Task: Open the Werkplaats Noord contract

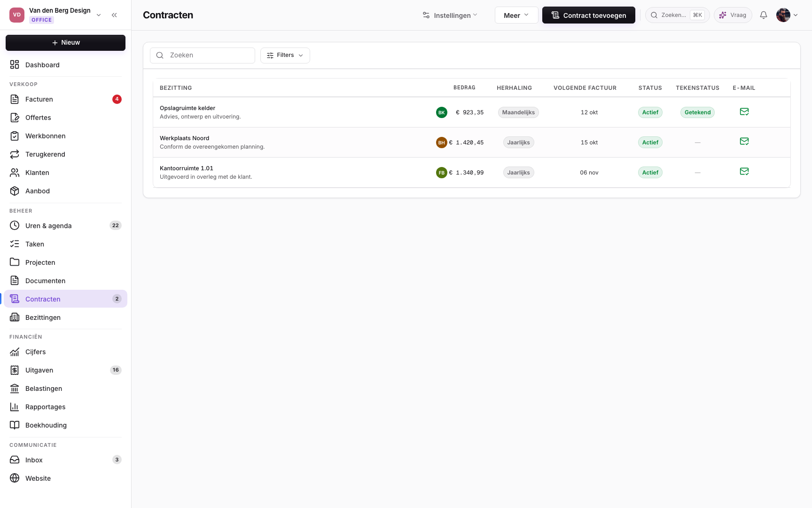Action: click(472, 143)
